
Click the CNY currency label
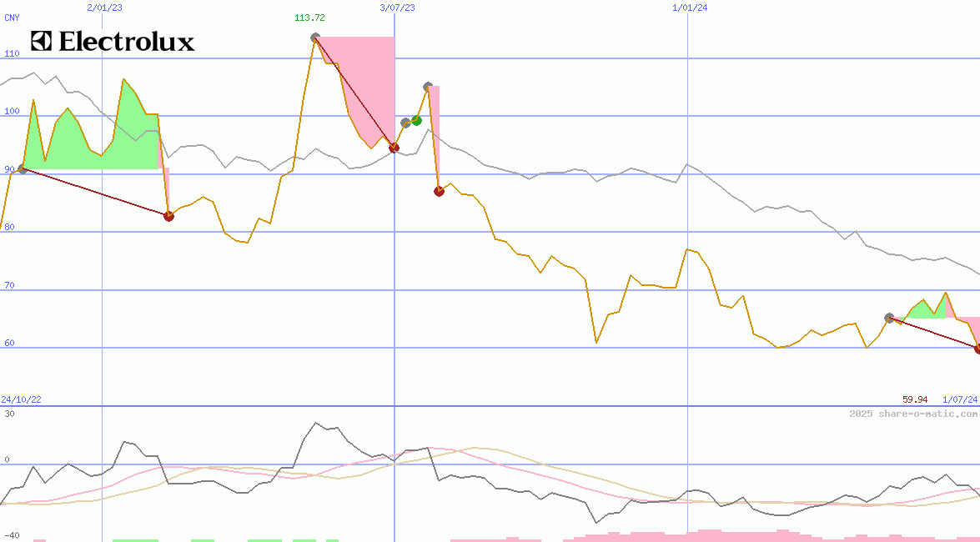click(x=12, y=18)
